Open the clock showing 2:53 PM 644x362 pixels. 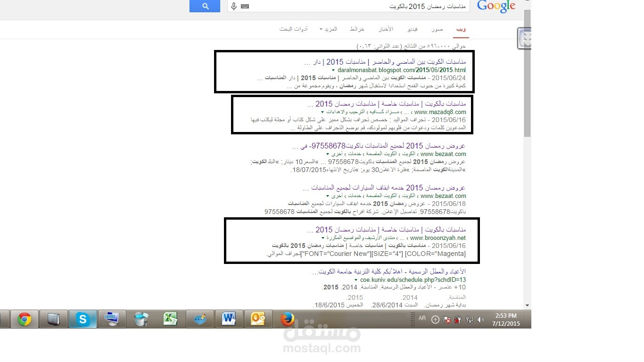506,319
